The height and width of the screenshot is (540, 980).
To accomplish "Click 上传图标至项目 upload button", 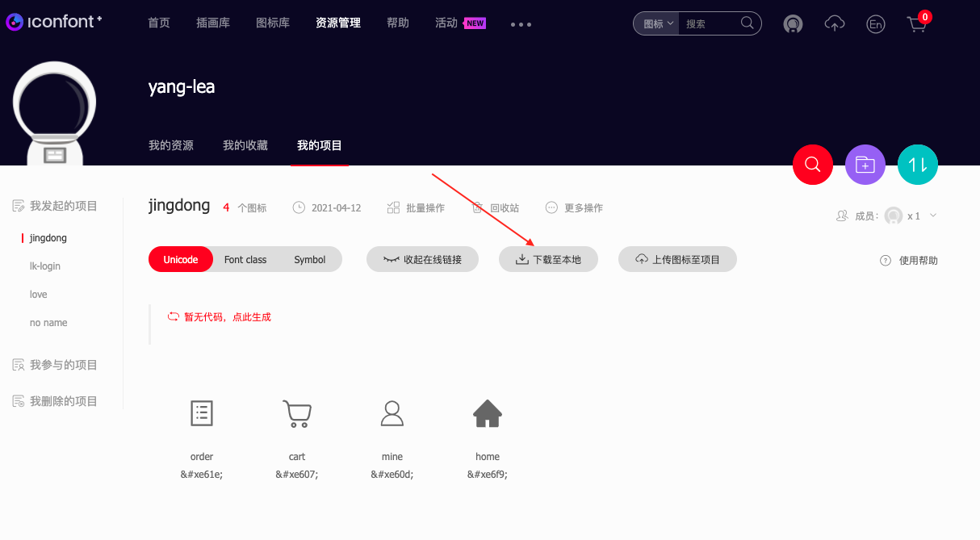I will pyautogui.click(x=677, y=259).
